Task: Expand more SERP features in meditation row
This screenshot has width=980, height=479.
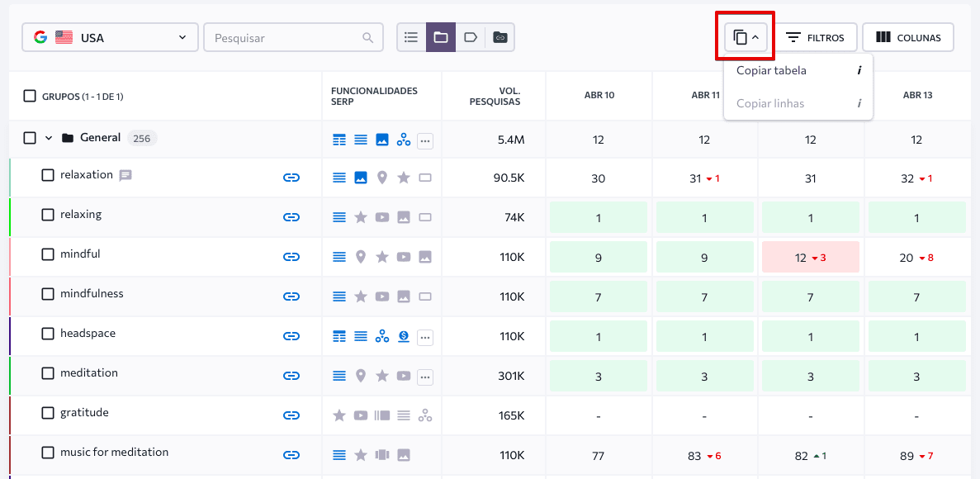Action: coord(425,377)
